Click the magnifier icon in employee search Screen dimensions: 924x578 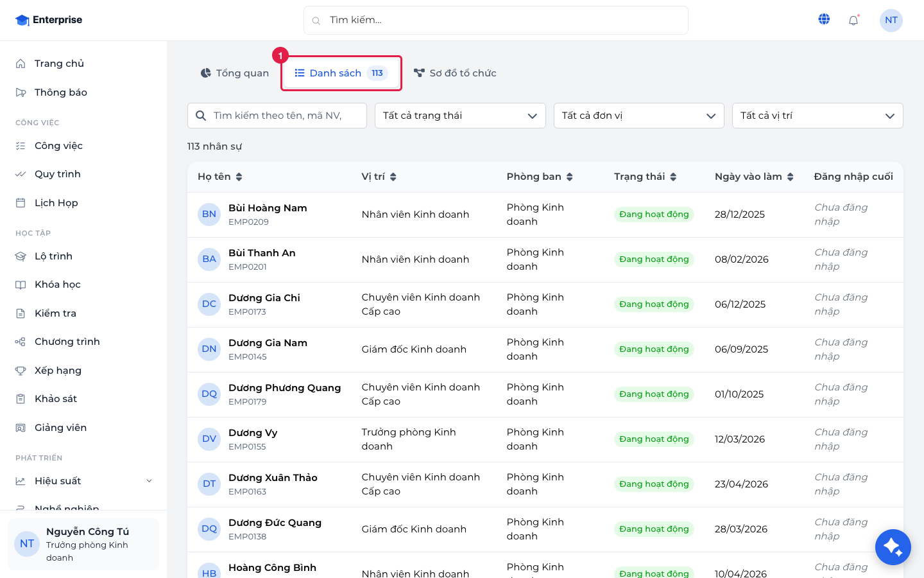click(201, 116)
